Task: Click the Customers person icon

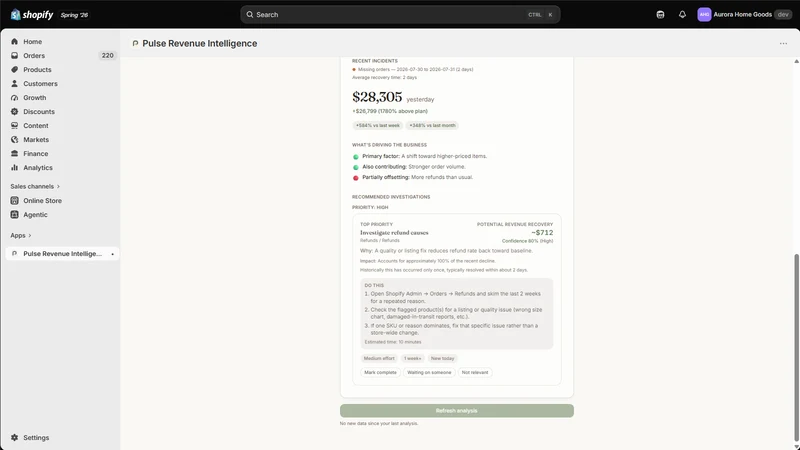Action: 14,83
